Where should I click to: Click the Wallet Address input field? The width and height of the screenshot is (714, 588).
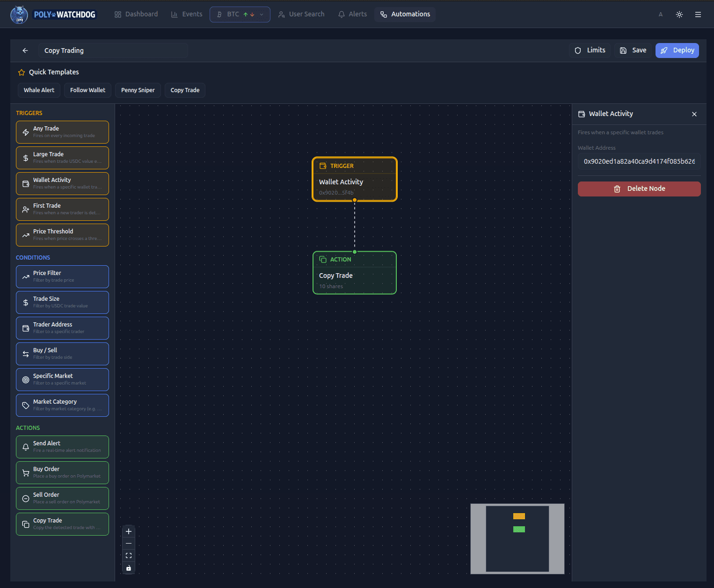tap(639, 161)
